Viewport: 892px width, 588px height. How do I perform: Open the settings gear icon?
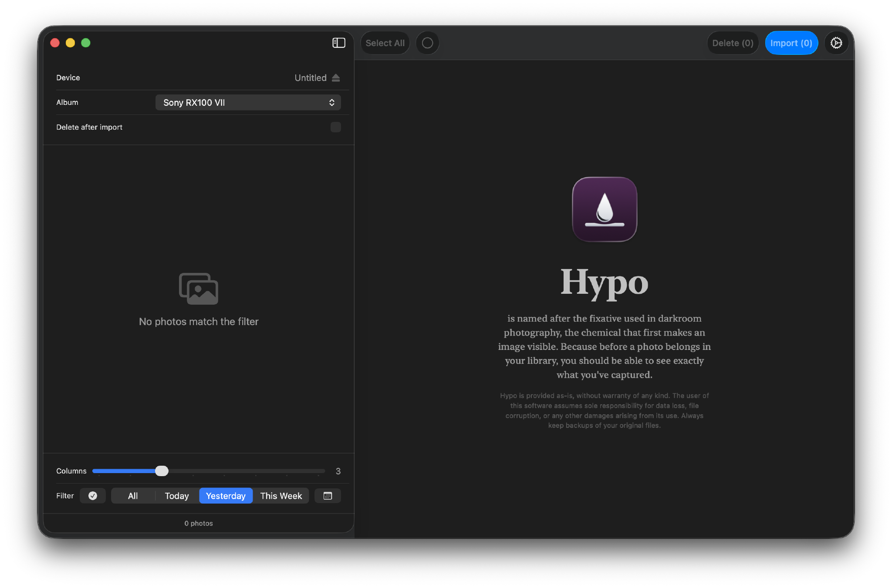836,43
